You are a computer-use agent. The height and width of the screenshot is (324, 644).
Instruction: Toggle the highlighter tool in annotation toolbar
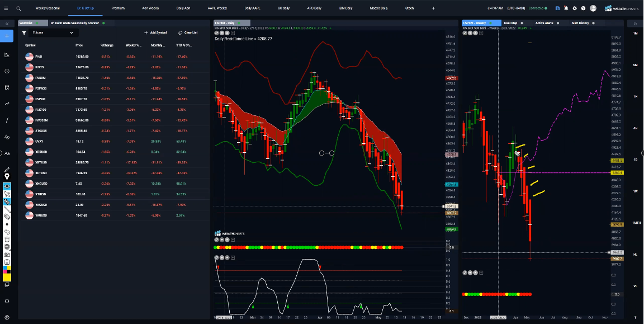point(7,201)
